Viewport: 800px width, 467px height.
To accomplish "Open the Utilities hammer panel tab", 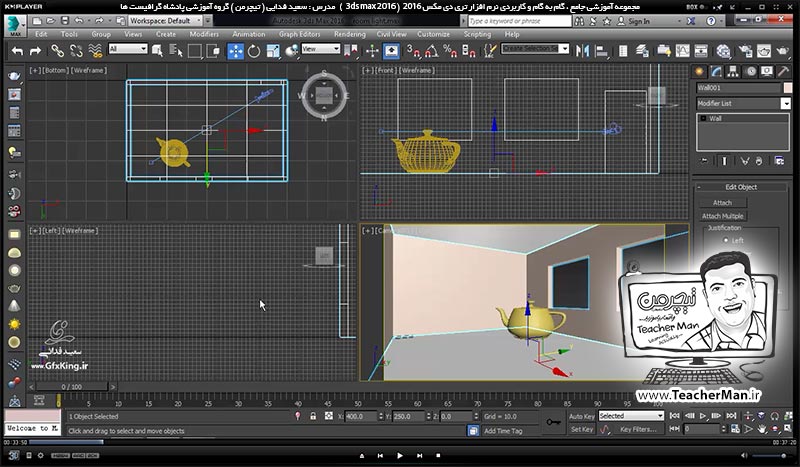I will tap(783, 71).
